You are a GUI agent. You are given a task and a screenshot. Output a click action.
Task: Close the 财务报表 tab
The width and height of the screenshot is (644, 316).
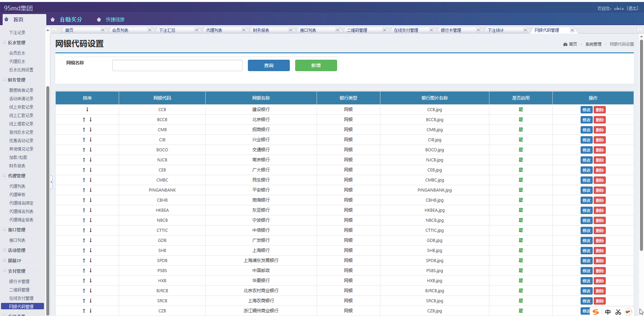[x=290, y=30]
